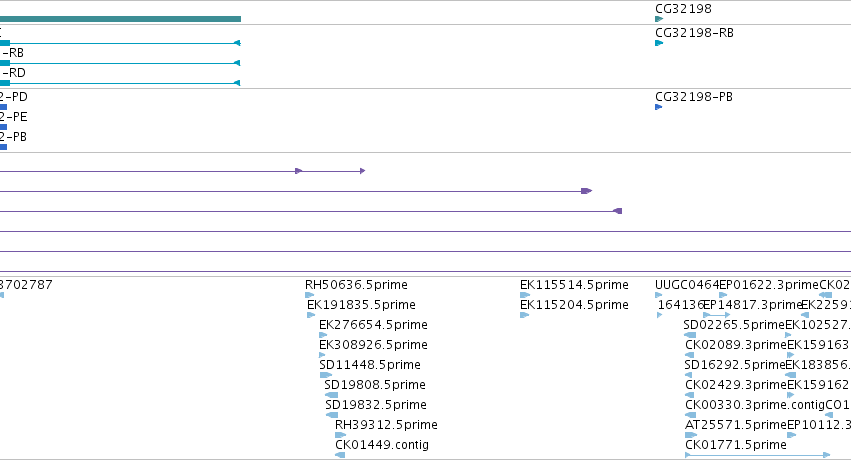Click the AT25571.5prime EST label
Screen dimensions: 851x460
pyautogui.click(x=736, y=425)
